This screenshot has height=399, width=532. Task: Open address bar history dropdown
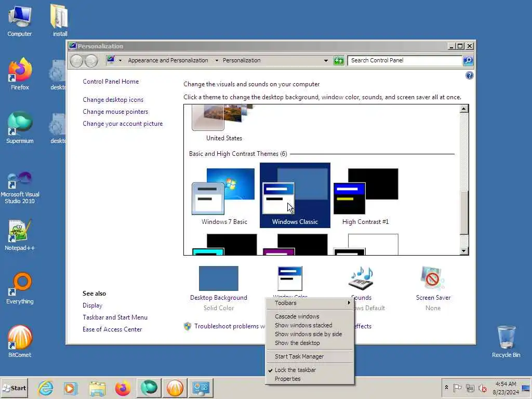[x=326, y=61]
